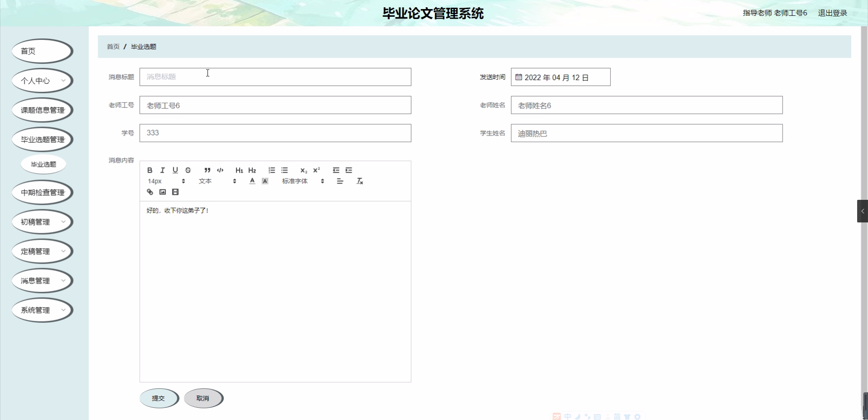Click the 指导老师 老师工号6 user label
The height and width of the screenshot is (420, 868).
tap(775, 13)
